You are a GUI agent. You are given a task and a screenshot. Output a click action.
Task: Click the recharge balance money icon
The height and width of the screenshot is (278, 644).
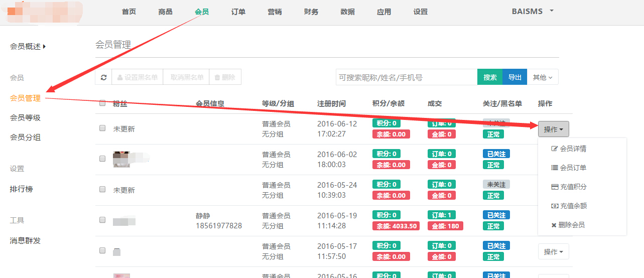point(555,206)
